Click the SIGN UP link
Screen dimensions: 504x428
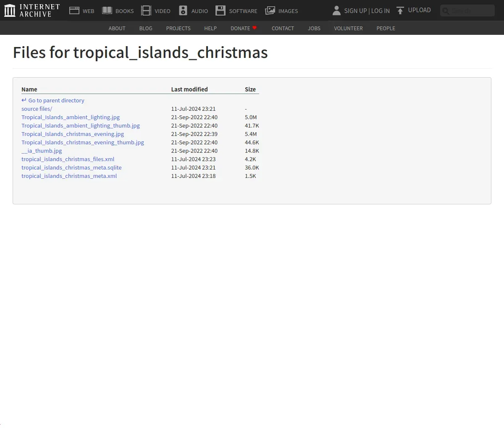tap(355, 11)
